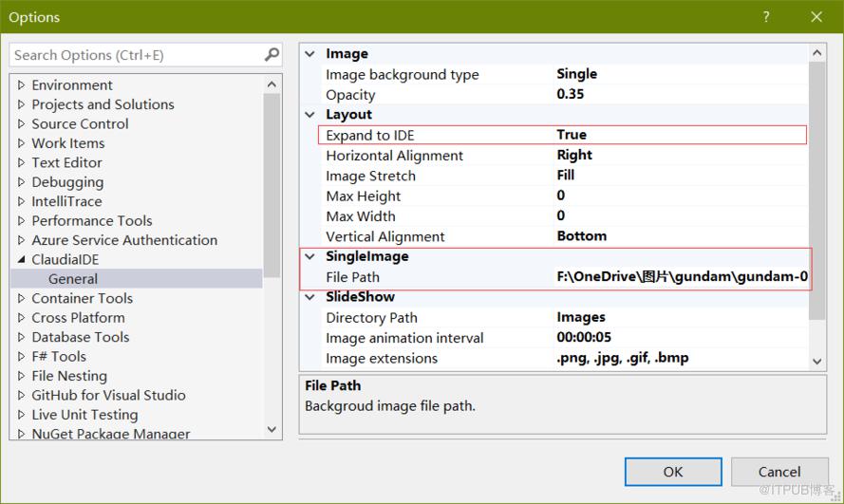Open the help question mark icon
844x504 pixels.
[765, 17]
